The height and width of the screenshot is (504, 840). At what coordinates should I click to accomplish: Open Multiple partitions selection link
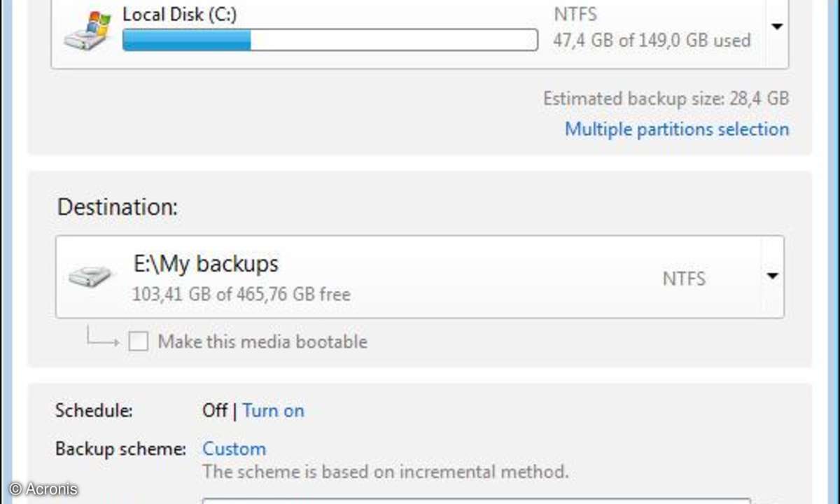point(677,129)
